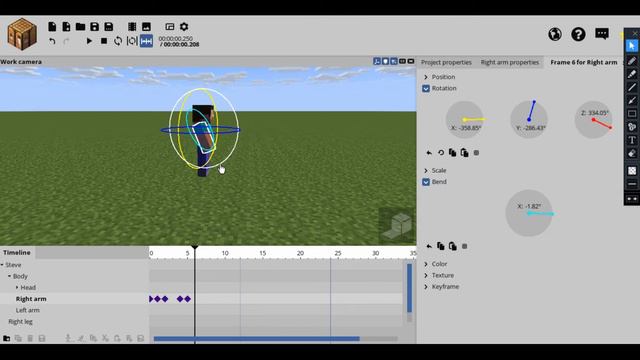Select the Text (T) tool in the dark toolbar
Screen dimensions: 640x360
[x=632, y=140]
